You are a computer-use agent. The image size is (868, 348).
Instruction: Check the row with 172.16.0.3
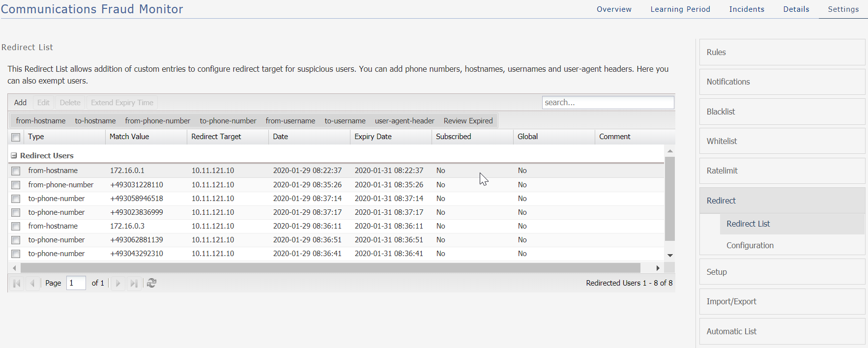click(16, 226)
